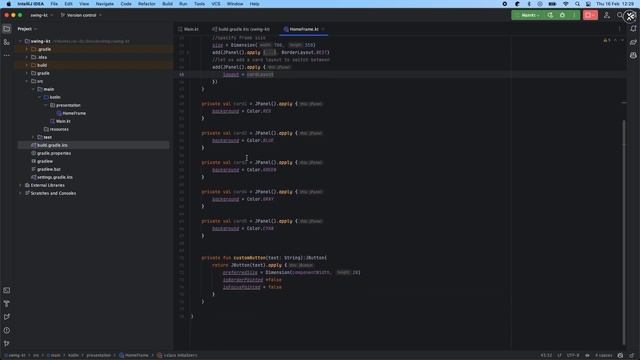Click HomeFrame in breadcrumb bar
The width and height of the screenshot is (640, 360).
[x=134, y=356]
